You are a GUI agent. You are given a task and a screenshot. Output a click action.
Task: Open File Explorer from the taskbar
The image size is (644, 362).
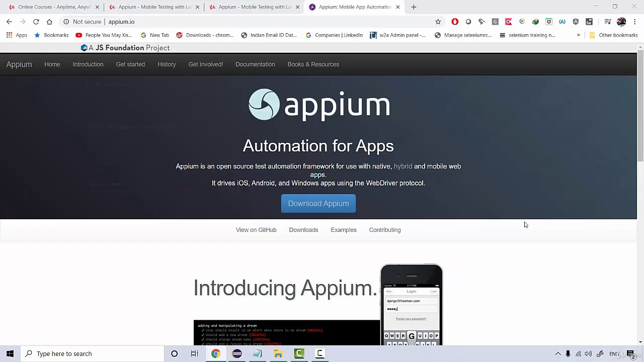pyautogui.click(x=278, y=353)
